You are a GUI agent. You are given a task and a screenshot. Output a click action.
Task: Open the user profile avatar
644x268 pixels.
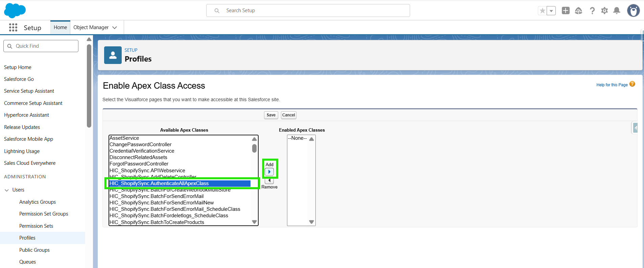click(x=633, y=11)
